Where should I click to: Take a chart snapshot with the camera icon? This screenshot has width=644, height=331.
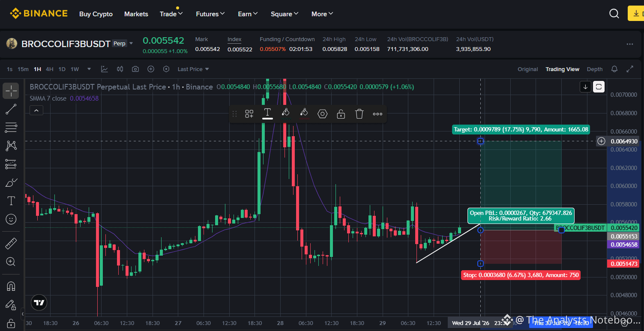(x=135, y=69)
